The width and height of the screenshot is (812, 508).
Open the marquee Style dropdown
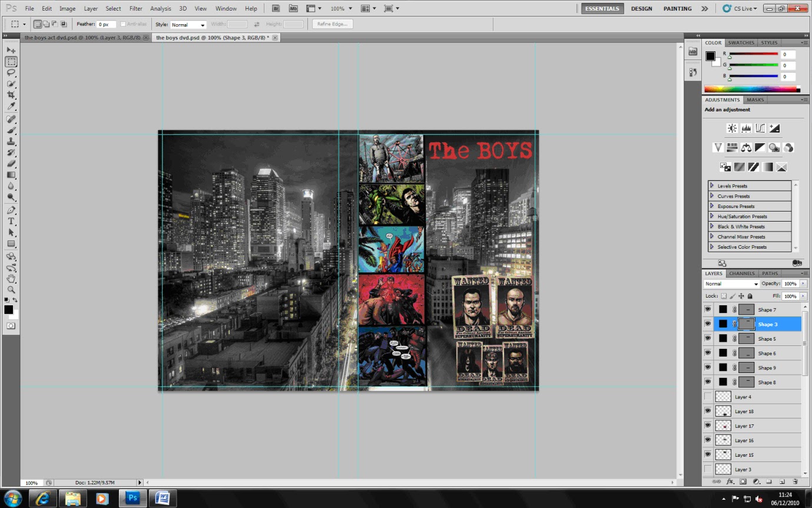click(x=188, y=25)
